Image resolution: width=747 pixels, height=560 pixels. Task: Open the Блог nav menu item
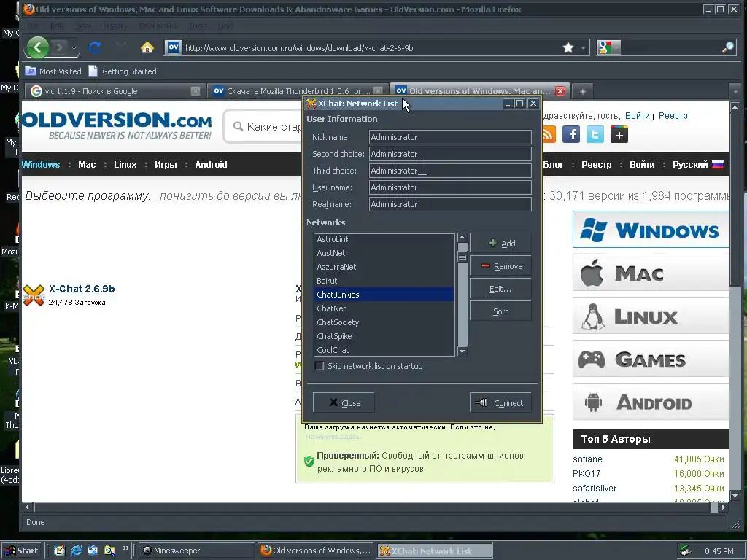(x=553, y=164)
